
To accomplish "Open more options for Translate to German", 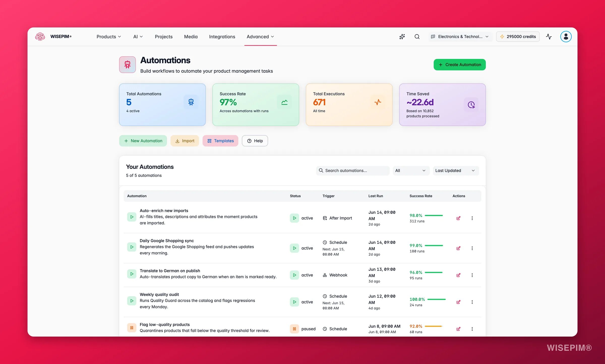I will pyautogui.click(x=472, y=275).
